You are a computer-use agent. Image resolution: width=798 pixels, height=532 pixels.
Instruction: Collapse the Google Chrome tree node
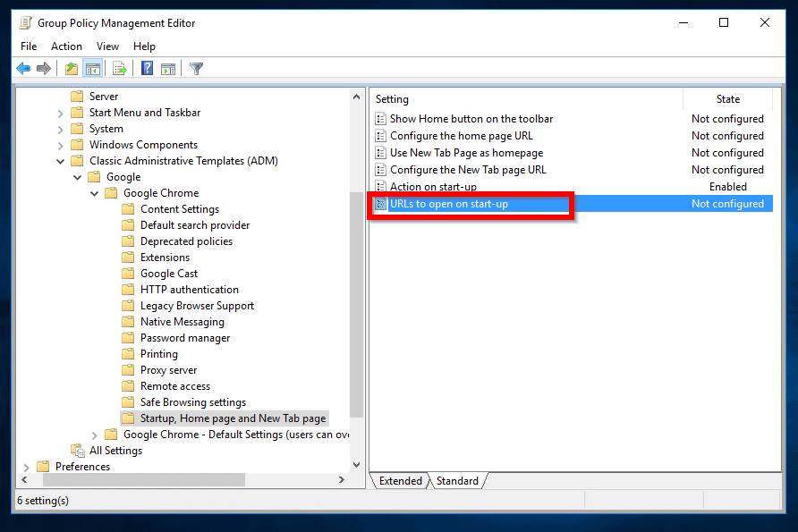tap(95, 193)
